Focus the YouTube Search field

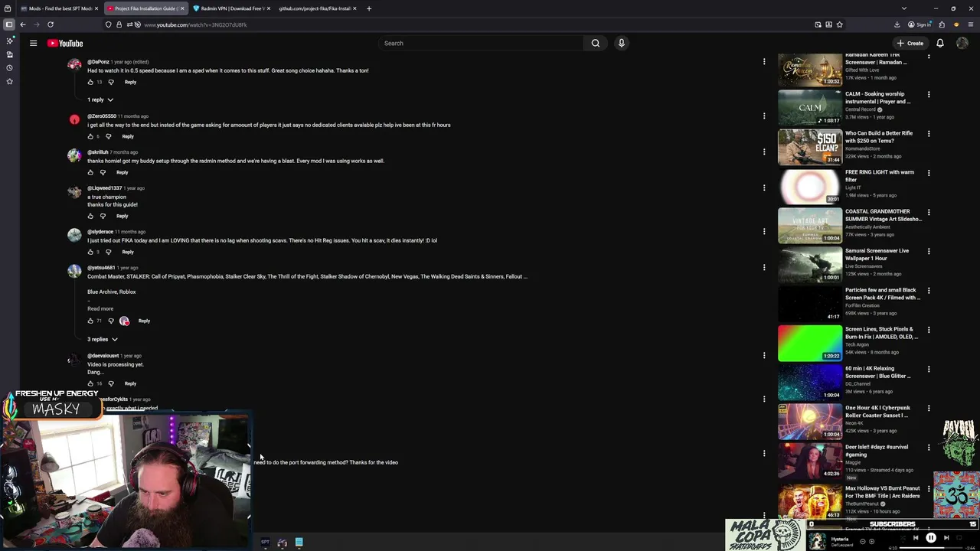point(481,44)
